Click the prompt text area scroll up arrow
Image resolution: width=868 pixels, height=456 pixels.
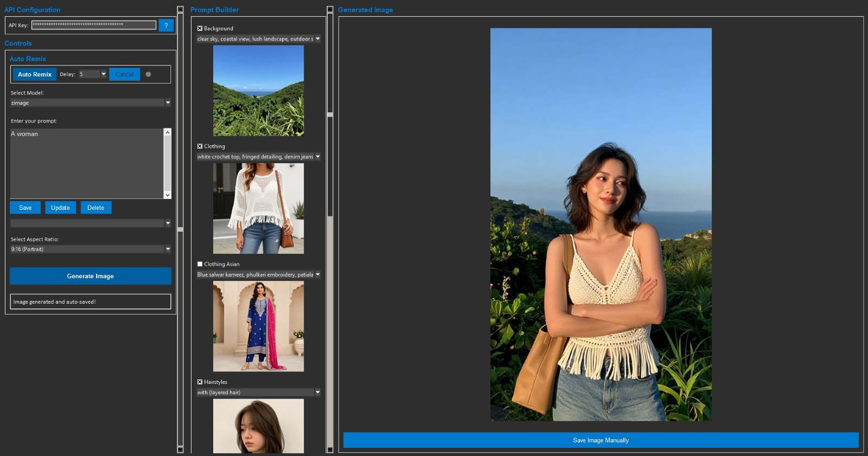click(x=168, y=132)
